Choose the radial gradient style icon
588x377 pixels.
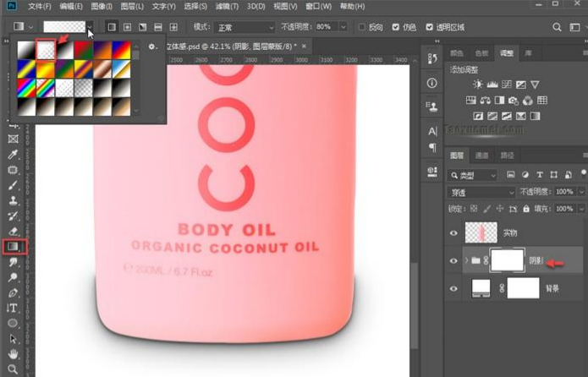click(x=127, y=27)
